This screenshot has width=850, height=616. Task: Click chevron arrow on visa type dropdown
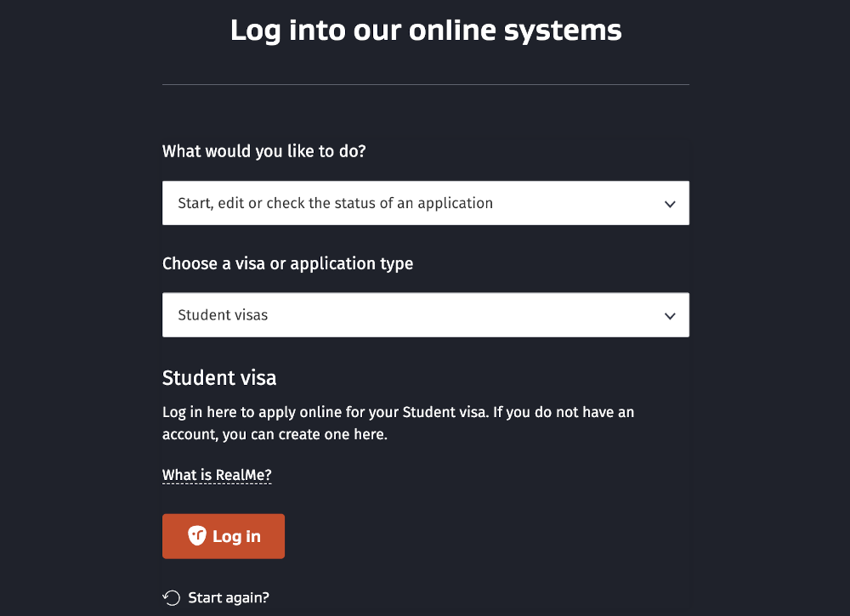pos(670,316)
